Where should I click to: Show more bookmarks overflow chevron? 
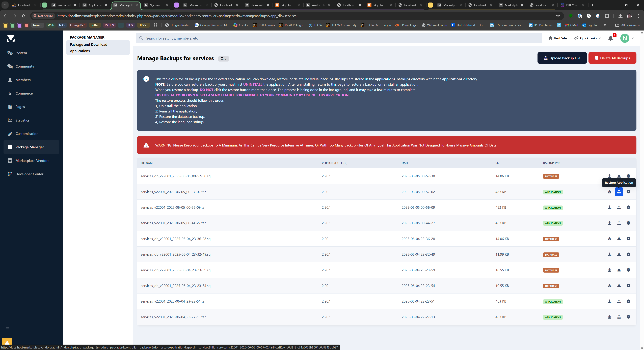click(605, 25)
